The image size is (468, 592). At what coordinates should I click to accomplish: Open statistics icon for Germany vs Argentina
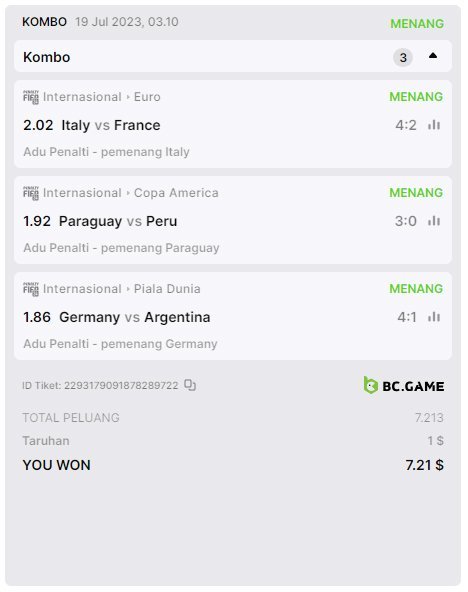point(434,316)
